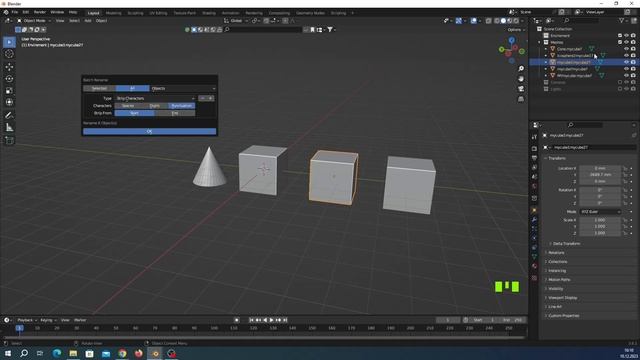Open the Object Mode dropdown
The image size is (640, 360).
34,20
